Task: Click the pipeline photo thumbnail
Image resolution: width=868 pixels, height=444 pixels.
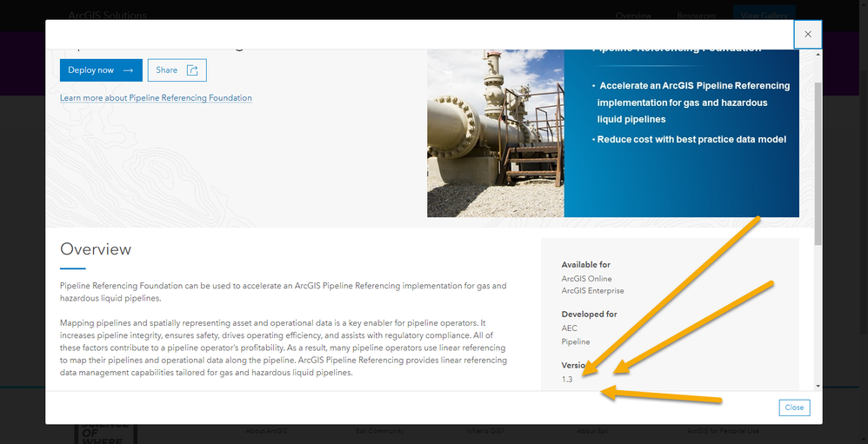Action: coord(496,133)
